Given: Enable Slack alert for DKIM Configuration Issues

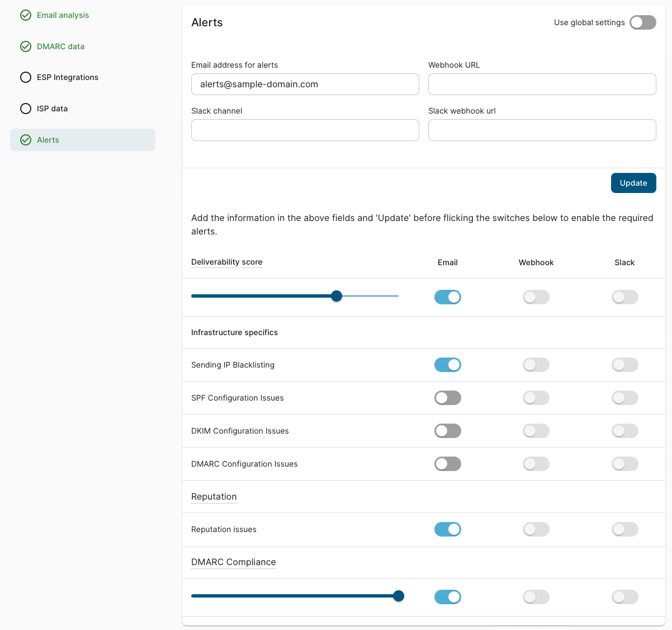Looking at the screenshot, I should point(625,431).
